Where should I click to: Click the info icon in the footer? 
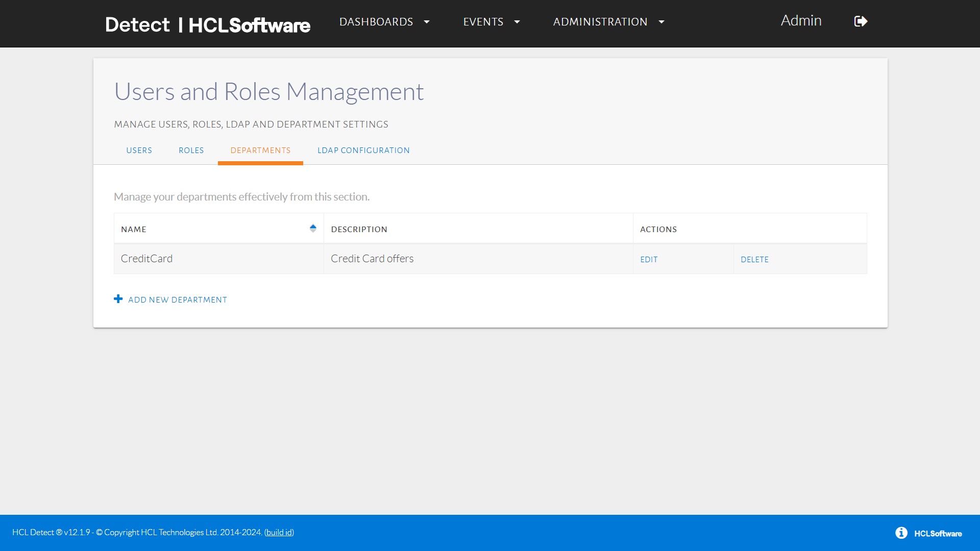click(901, 533)
